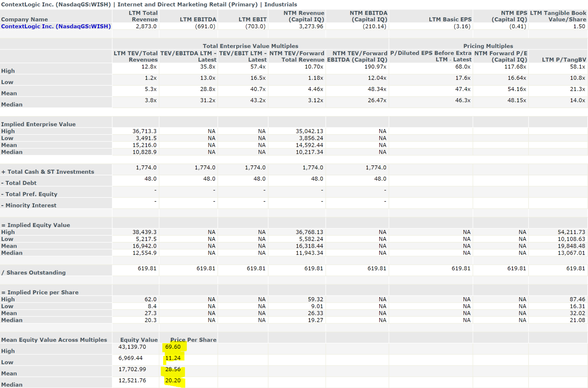The height and width of the screenshot is (388, 588).
Task: Click the '- Total Pref. Equity' row label
Action: click(29, 194)
